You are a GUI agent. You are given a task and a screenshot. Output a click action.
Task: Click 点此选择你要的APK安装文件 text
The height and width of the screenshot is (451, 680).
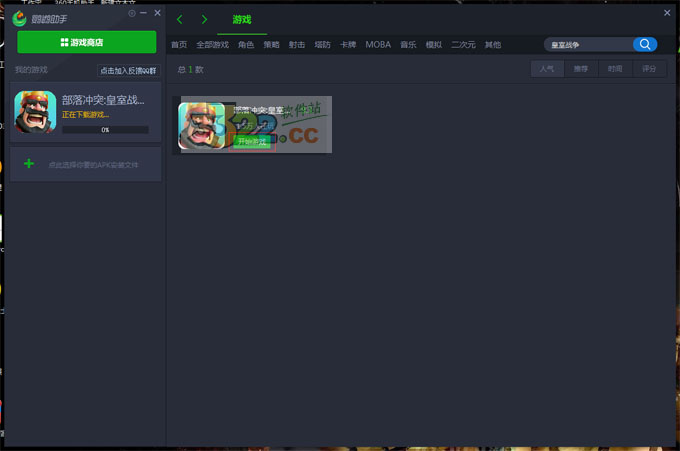pos(93,165)
